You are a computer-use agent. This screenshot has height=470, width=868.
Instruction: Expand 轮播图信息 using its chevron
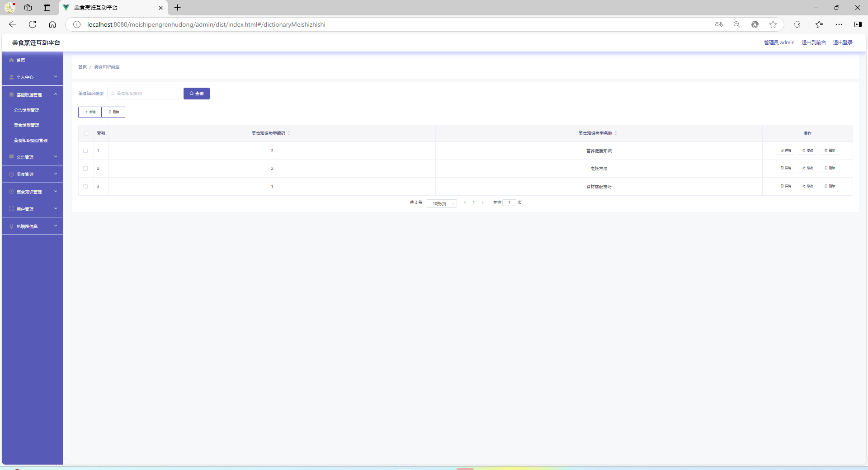pos(56,226)
